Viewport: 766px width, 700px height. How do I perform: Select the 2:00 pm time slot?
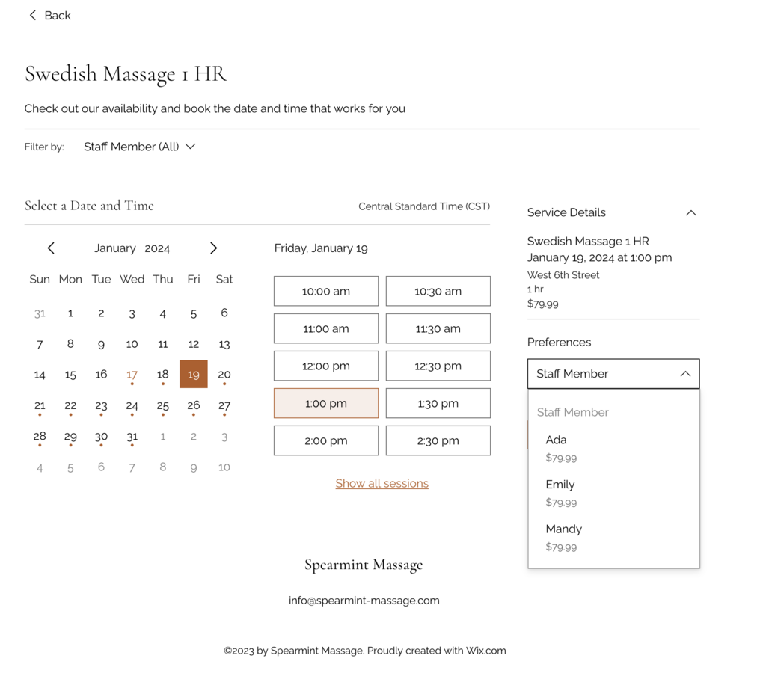(326, 440)
